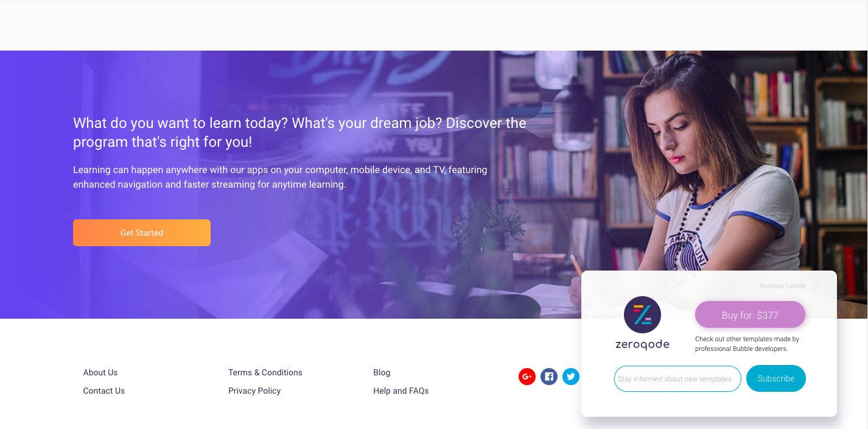
Task: Open the Twitter social icon
Action: 570,377
